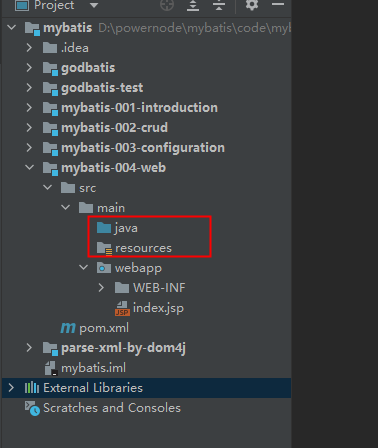
Task: Click the Collapse All toolbar icon
Action: pyautogui.click(x=219, y=5)
